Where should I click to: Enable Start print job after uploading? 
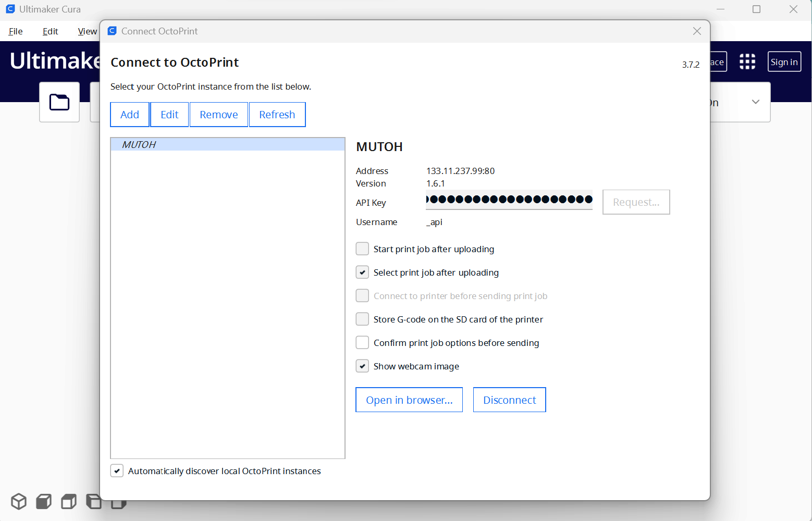pyautogui.click(x=362, y=249)
